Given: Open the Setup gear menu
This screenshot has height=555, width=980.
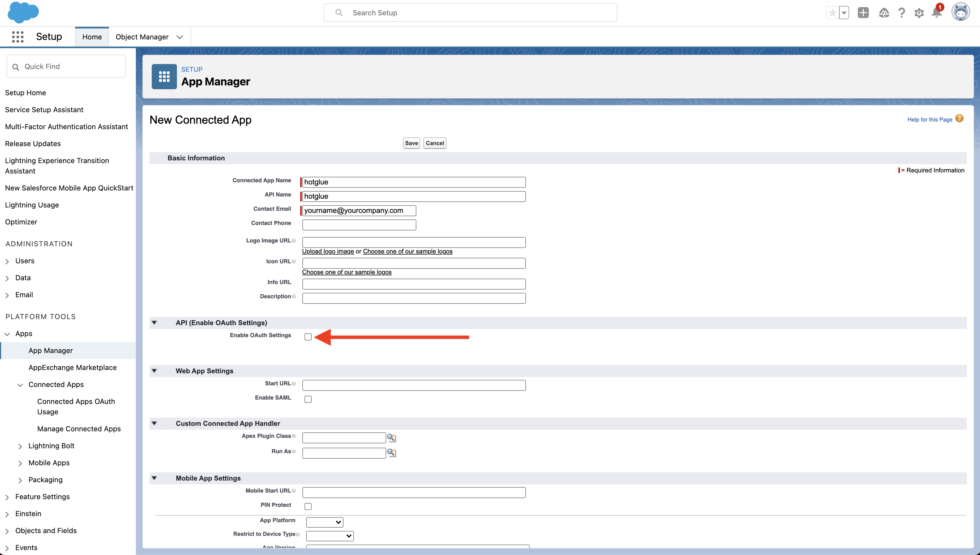Looking at the screenshot, I should (x=919, y=13).
